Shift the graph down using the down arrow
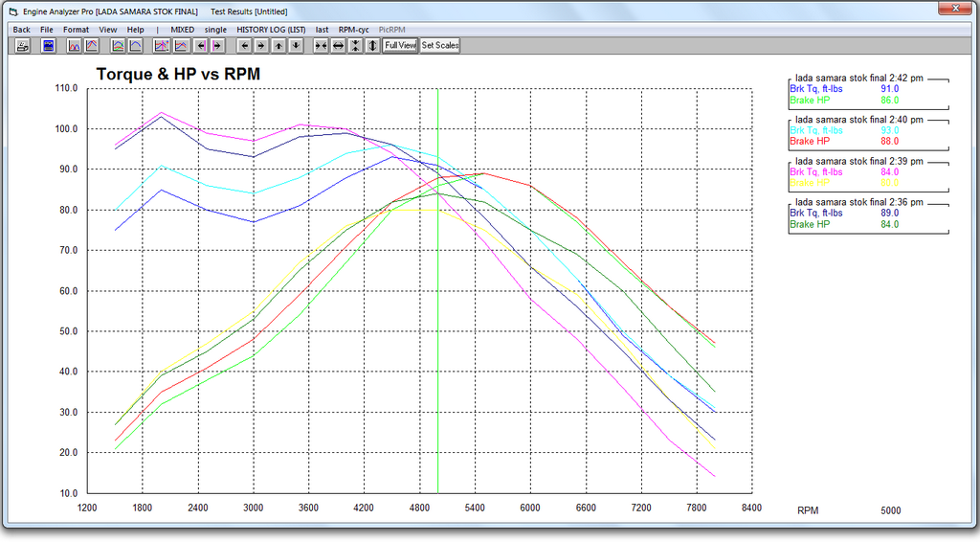 (x=295, y=45)
